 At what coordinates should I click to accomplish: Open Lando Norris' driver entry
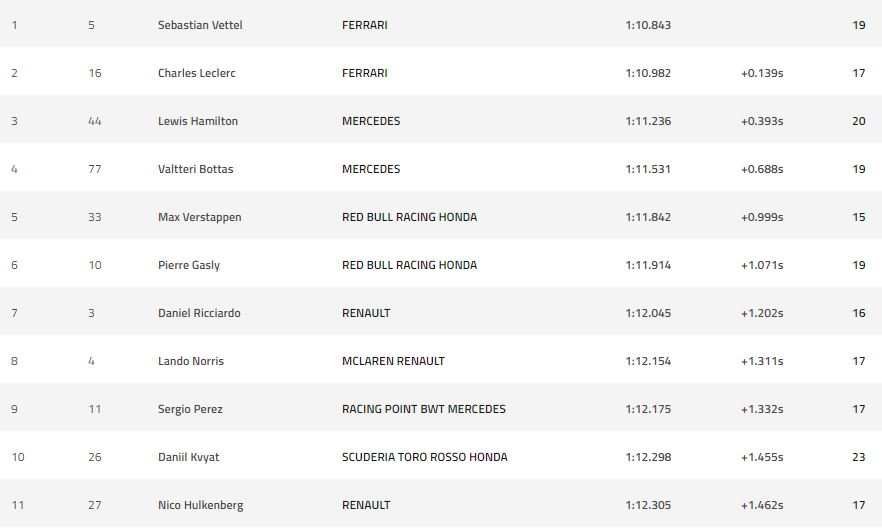tap(191, 361)
